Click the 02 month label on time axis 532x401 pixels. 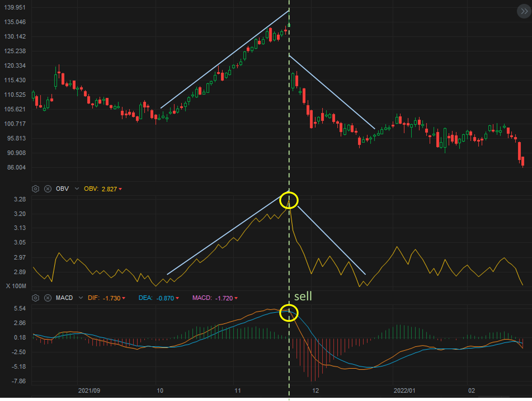[x=471, y=391]
